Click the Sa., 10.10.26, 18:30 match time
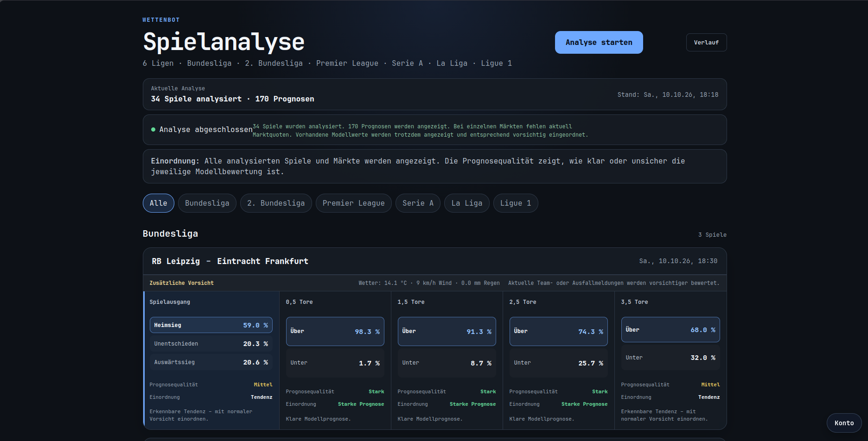The height and width of the screenshot is (441, 868). click(x=678, y=261)
